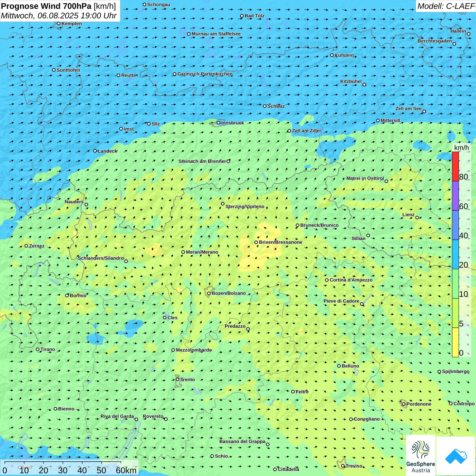
Task: Click the Kitzbühel location marker
Action: pyautogui.click(x=364, y=84)
